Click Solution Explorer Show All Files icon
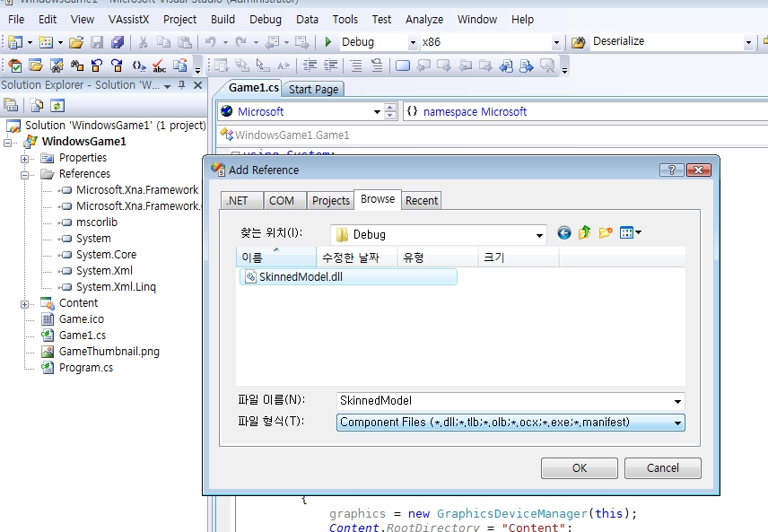Image resolution: width=768 pixels, height=532 pixels. point(37,105)
